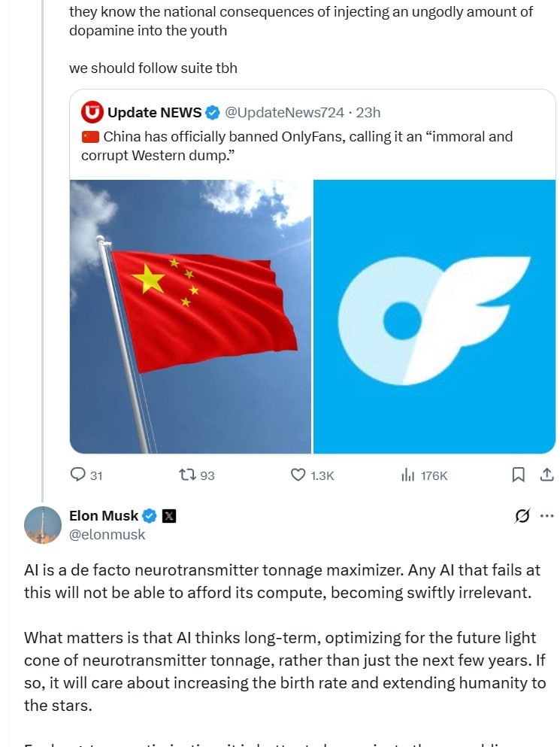Click the X affiliation badge by Elon Musk
Viewport: 560px width, 747px height.
pyautogui.click(x=169, y=516)
